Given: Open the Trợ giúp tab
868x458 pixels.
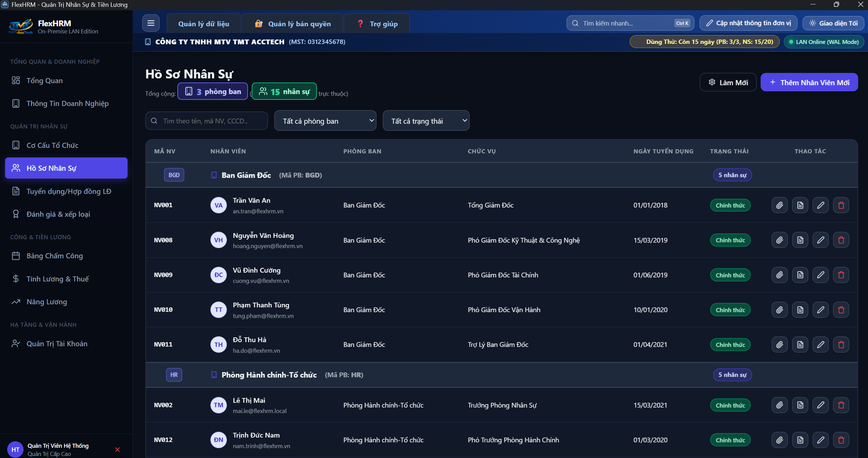Looking at the screenshot, I should (377, 24).
